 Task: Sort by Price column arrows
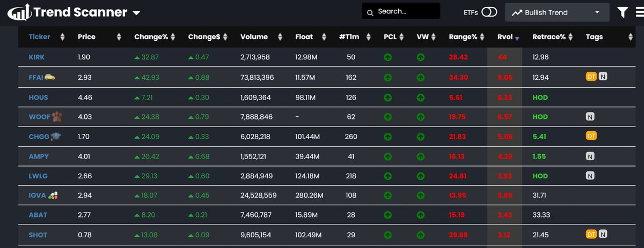tap(119, 37)
